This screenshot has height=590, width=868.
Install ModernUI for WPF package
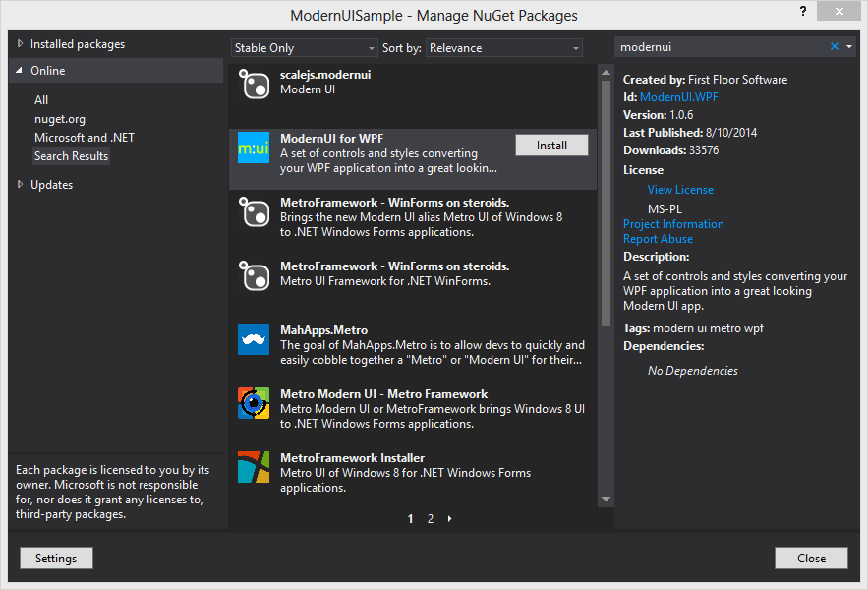(551, 146)
